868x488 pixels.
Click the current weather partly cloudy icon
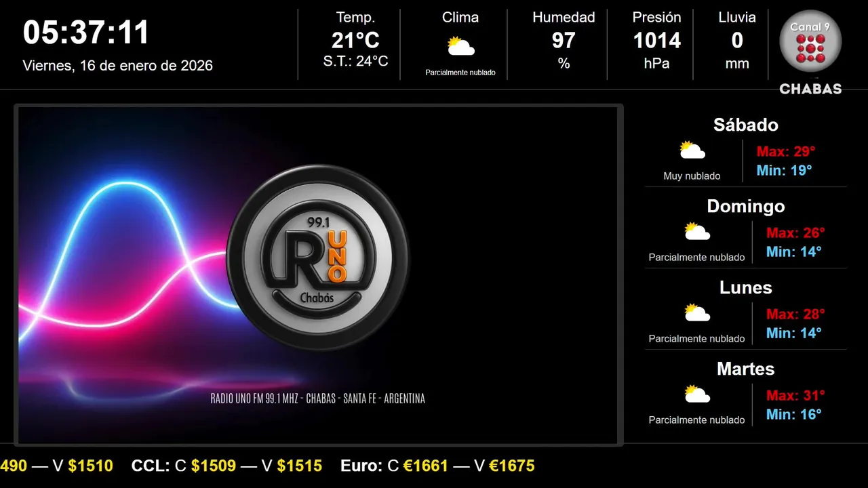460,46
